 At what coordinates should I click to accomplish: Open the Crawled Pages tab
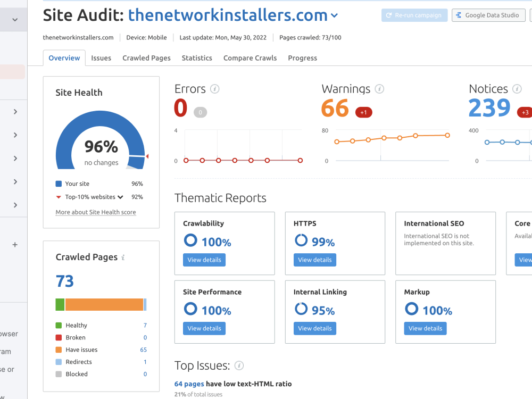(147, 58)
